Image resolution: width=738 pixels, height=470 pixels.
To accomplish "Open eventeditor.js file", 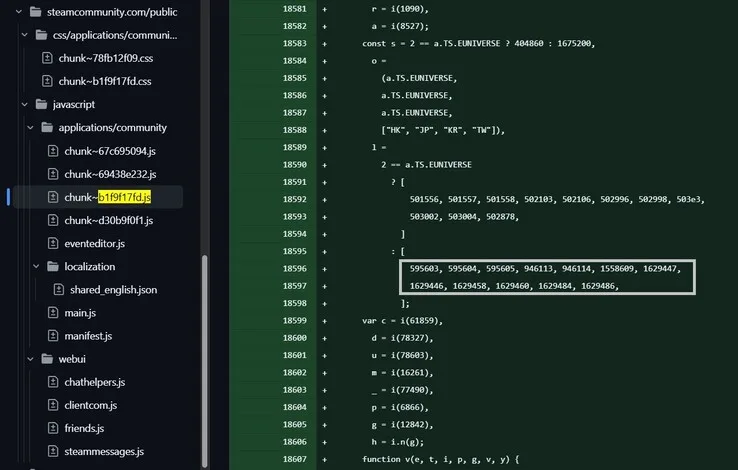I will pos(95,244).
